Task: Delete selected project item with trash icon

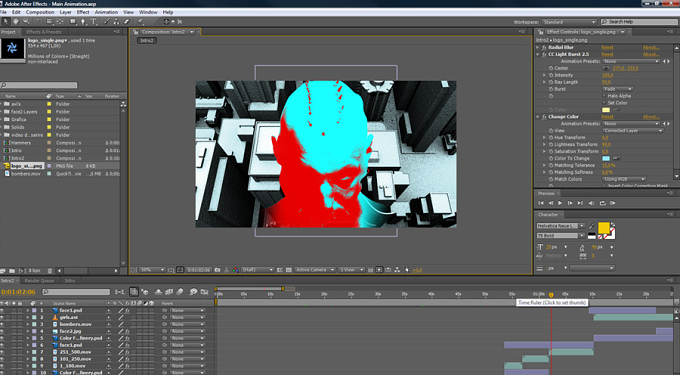Action: coord(50,271)
